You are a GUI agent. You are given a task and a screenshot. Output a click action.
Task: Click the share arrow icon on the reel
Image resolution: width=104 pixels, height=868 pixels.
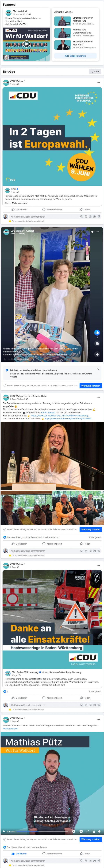coord(97,354)
